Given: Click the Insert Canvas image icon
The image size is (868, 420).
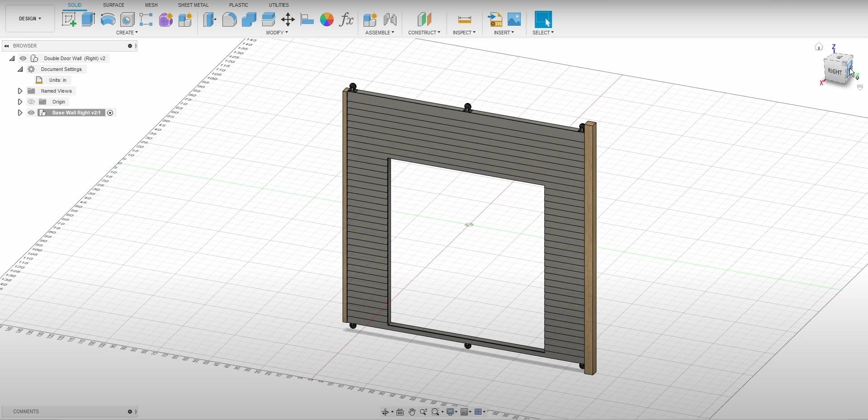Looking at the screenshot, I should 514,19.
